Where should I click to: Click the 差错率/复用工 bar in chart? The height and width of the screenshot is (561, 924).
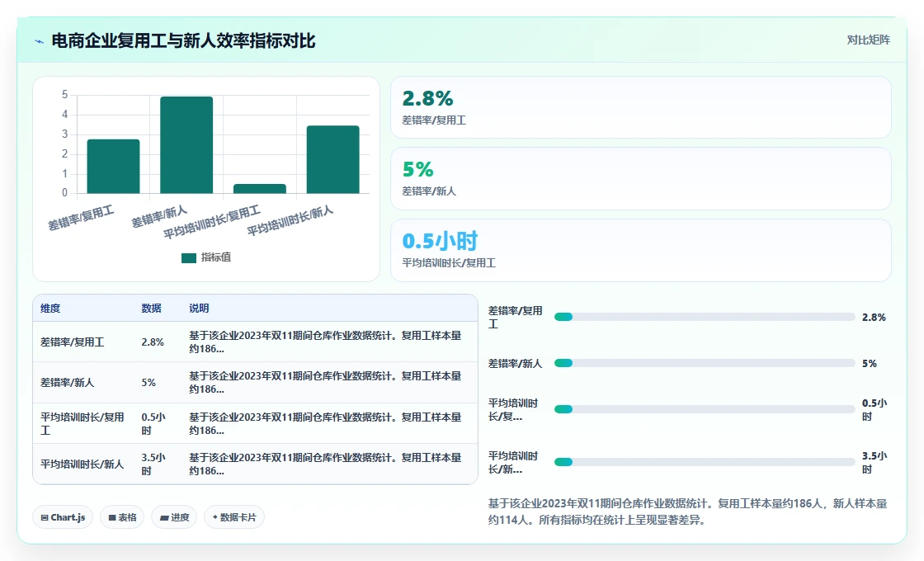pos(113,166)
